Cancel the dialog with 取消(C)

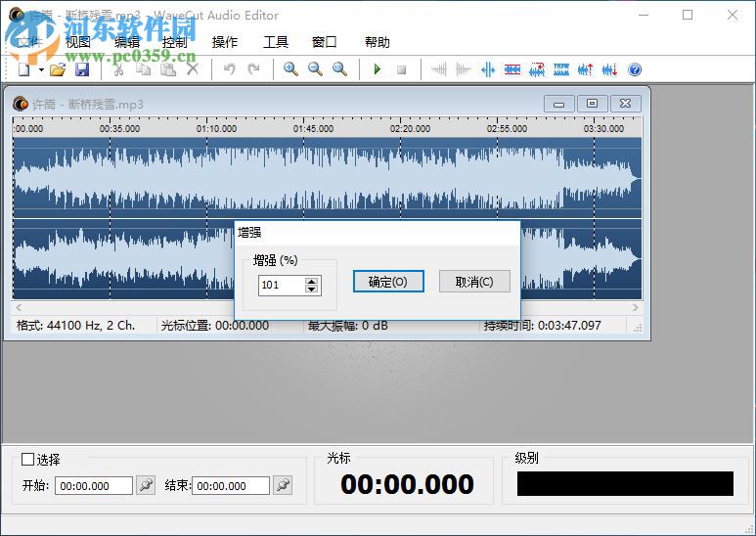coord(474,282)
